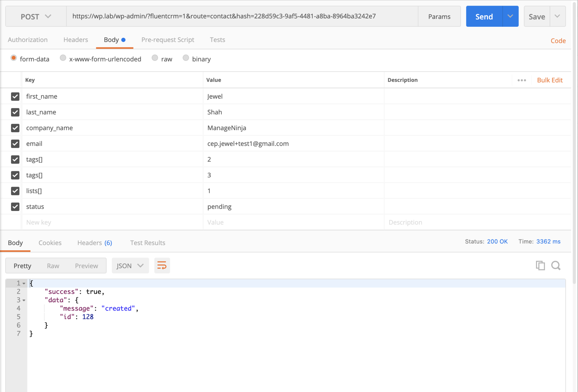The height and width of the screenshot is (392, 578).
Task: Open the JSON response format dropdown
Action: 130,265
